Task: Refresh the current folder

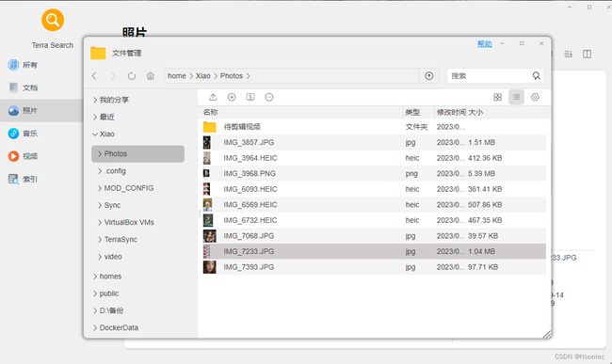Action: point(132,75)
